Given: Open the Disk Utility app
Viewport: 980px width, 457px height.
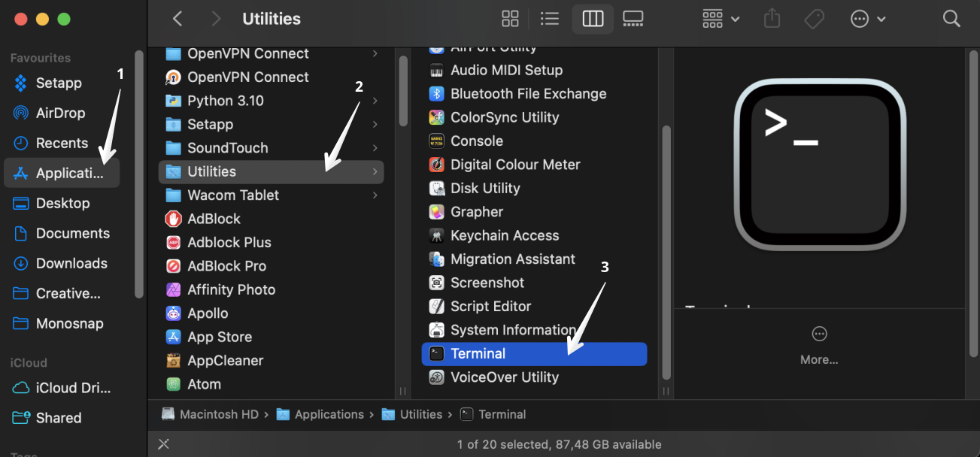Looking at the screenshot, I should [485, 188].
